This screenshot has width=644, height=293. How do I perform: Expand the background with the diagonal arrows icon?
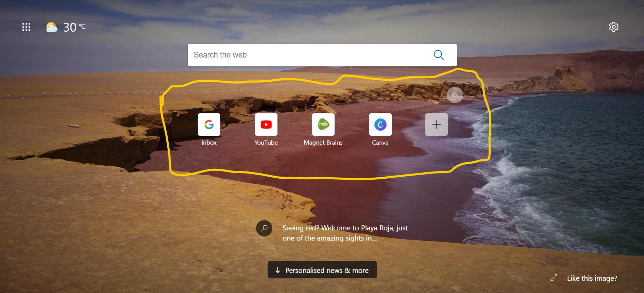554,278
